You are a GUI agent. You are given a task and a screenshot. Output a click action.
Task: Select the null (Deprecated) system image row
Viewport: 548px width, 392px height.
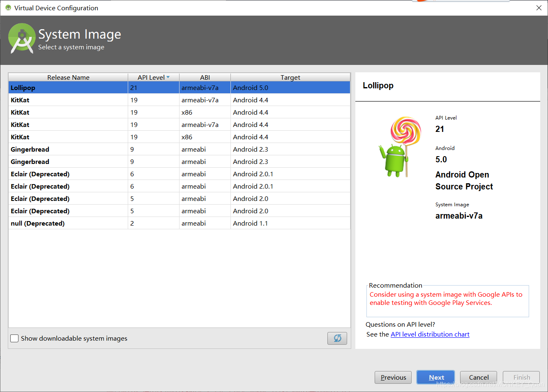tap(180, 223)
